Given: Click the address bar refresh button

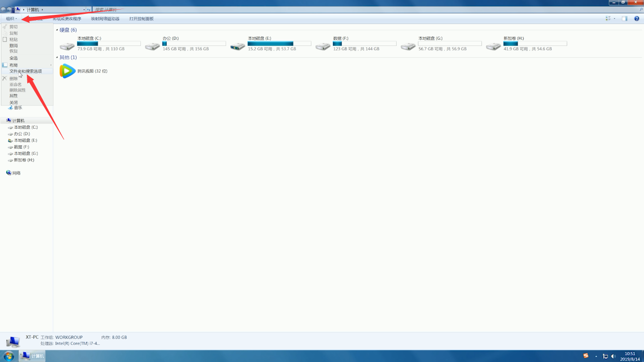Looking at the screenshot, I should 89,10.
